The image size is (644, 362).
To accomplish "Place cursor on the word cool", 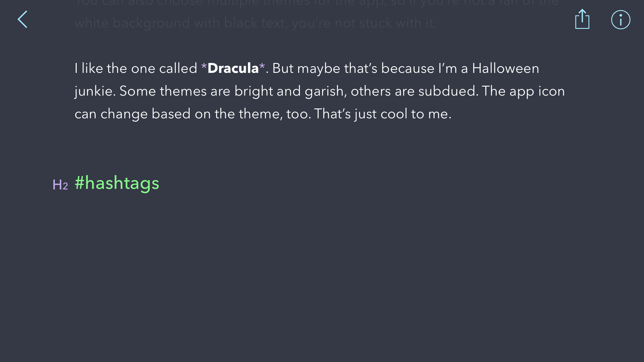I will click(x=394, y=114).
